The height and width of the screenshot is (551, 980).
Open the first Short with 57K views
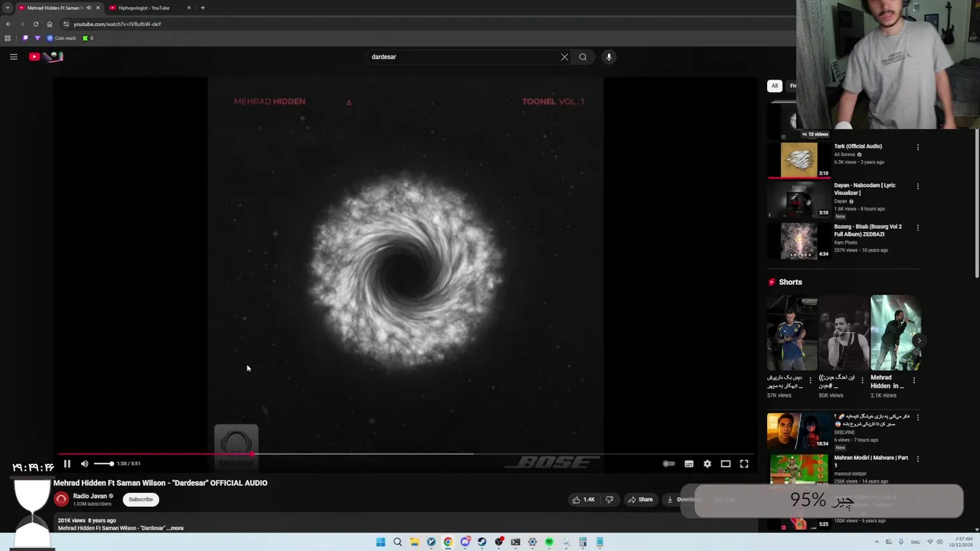(792, 333)
